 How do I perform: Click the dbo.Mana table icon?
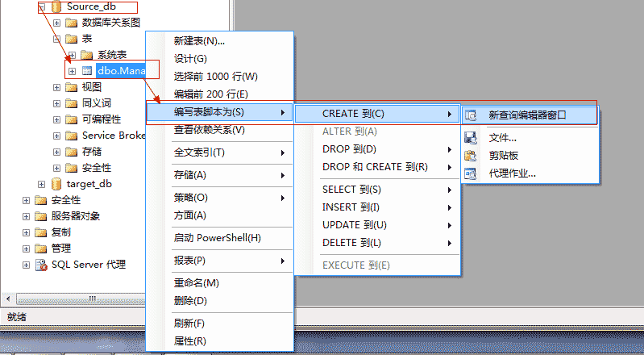point(87,71)
